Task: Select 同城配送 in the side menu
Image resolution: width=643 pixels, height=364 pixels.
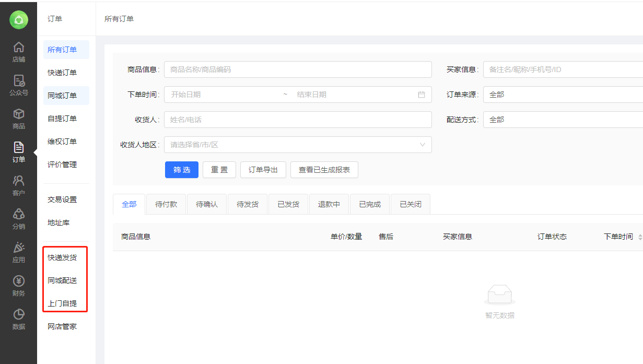Action: 62,280
